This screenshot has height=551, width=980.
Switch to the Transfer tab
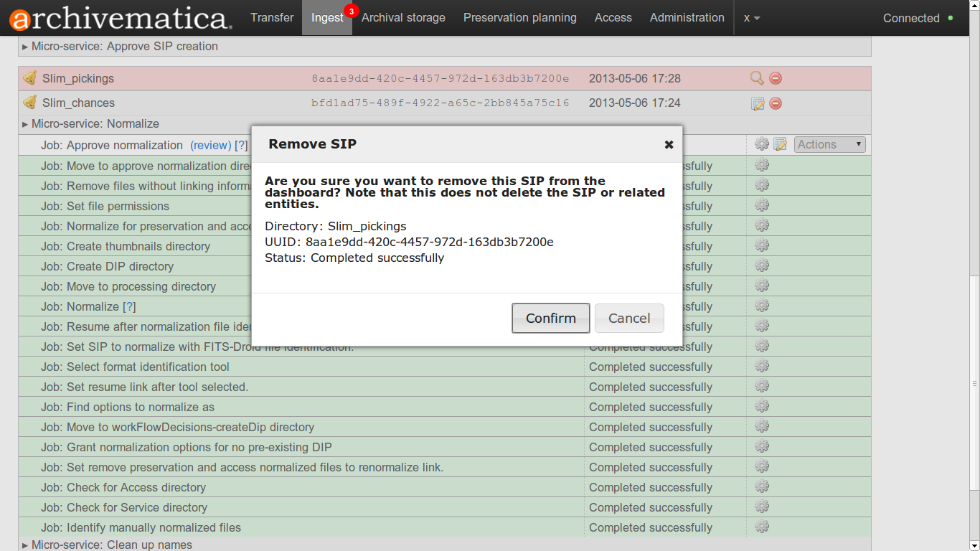point(272,18)
